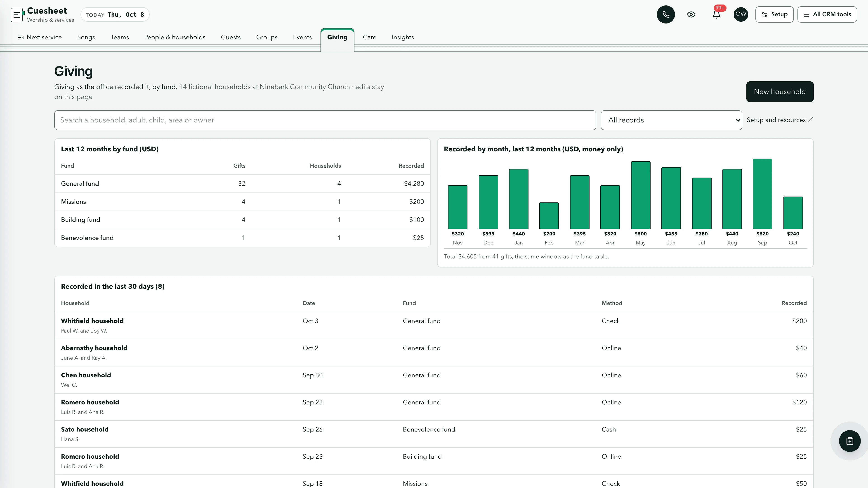Click the Sep $520 bar
The width and height of the screenshot is (868, 488).
[x=762, y=194]
